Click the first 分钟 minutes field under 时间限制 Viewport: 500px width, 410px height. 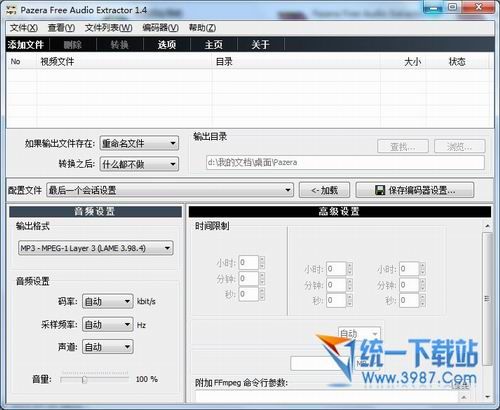click(248, 278)
